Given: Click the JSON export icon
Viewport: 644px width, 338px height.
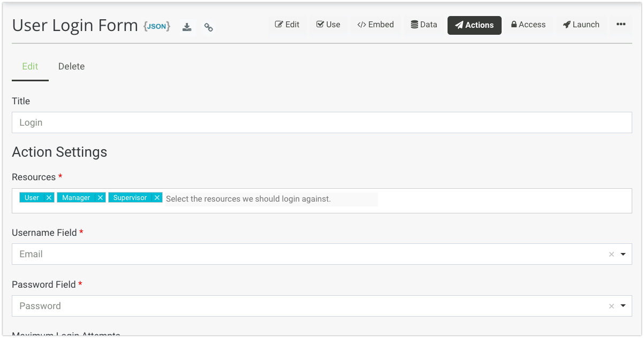Looking at the screenshot, I should pyautogui.click(x=157, y=26).
